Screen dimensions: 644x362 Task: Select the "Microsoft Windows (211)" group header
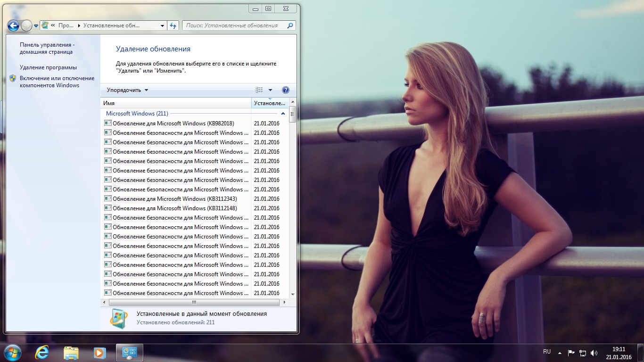click(x=137, y=114)
